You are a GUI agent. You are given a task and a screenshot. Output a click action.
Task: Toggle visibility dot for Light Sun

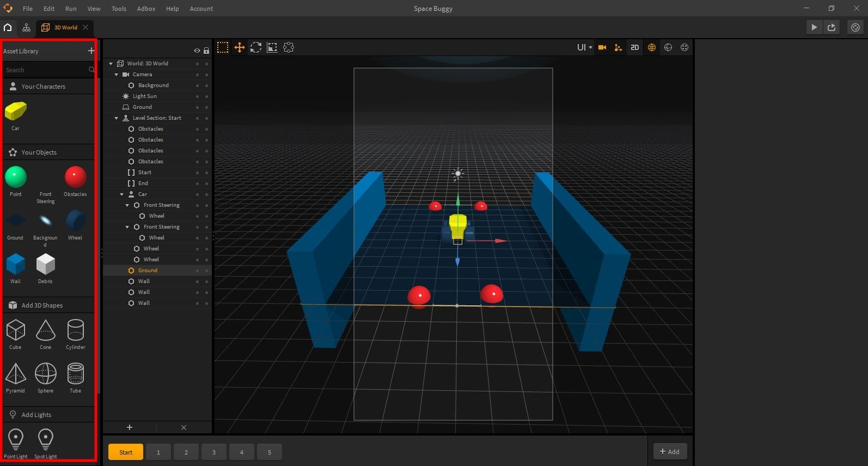197,96
